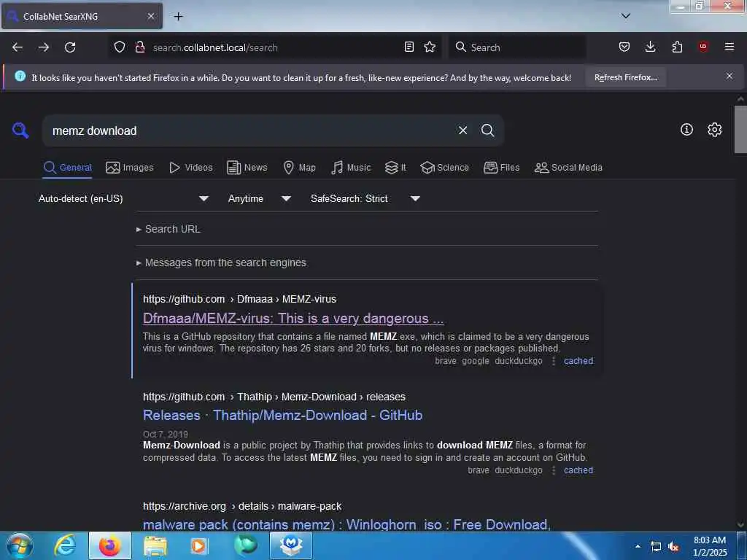Switch to the Map category tab
Viewport: 747px width, 560px height.
[x=300, y=168]
